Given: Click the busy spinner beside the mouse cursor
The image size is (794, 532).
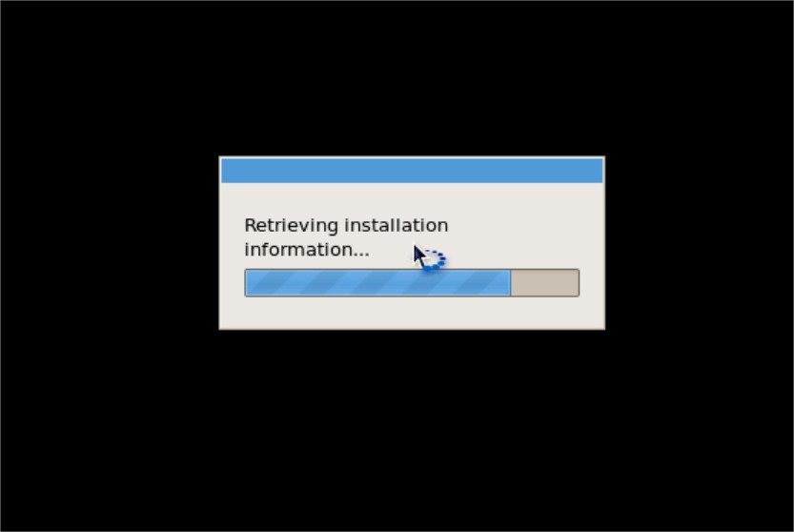Looking at the screenshot, I should 436,260.
